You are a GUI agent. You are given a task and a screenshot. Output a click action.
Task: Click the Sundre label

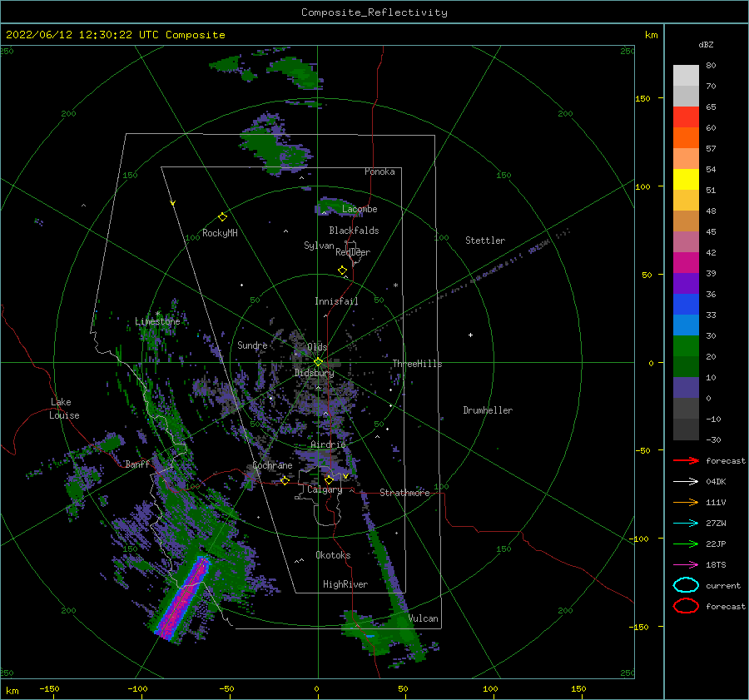pyautogui.click(x=252, y=345)
